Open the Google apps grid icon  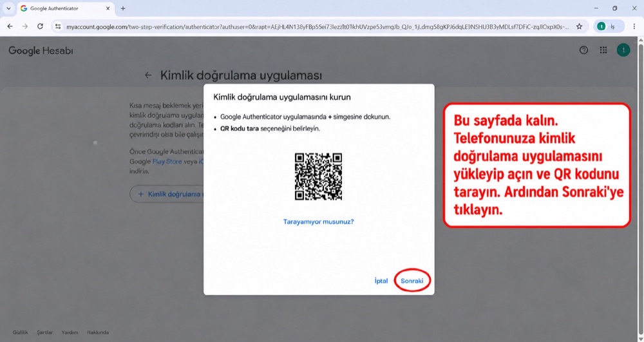(x=603, y=50)
